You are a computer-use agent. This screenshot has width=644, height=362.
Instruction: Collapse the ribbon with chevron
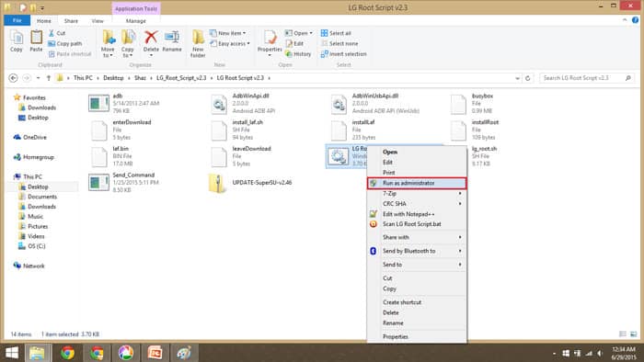point(625,19)
